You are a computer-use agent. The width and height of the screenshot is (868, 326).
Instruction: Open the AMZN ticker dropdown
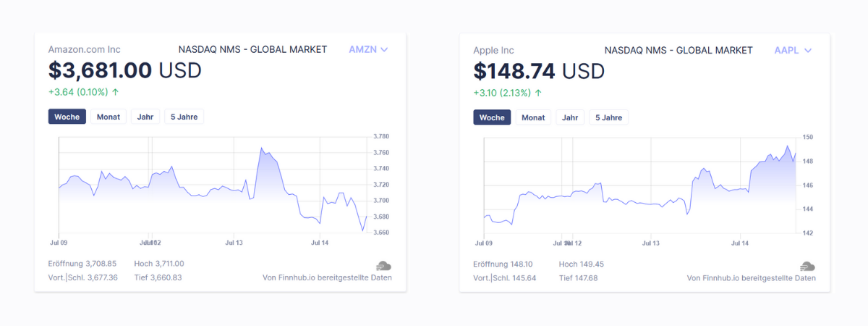369,49
